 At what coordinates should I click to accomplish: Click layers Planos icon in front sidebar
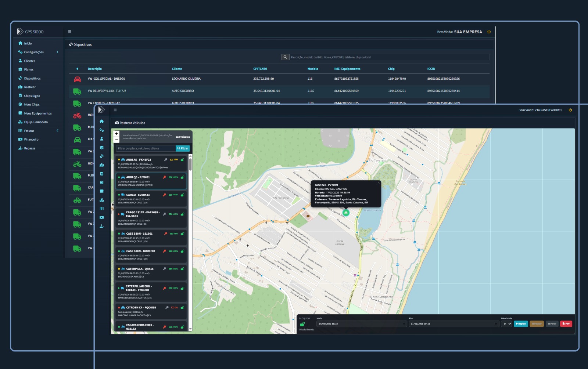tap(102, 148)
